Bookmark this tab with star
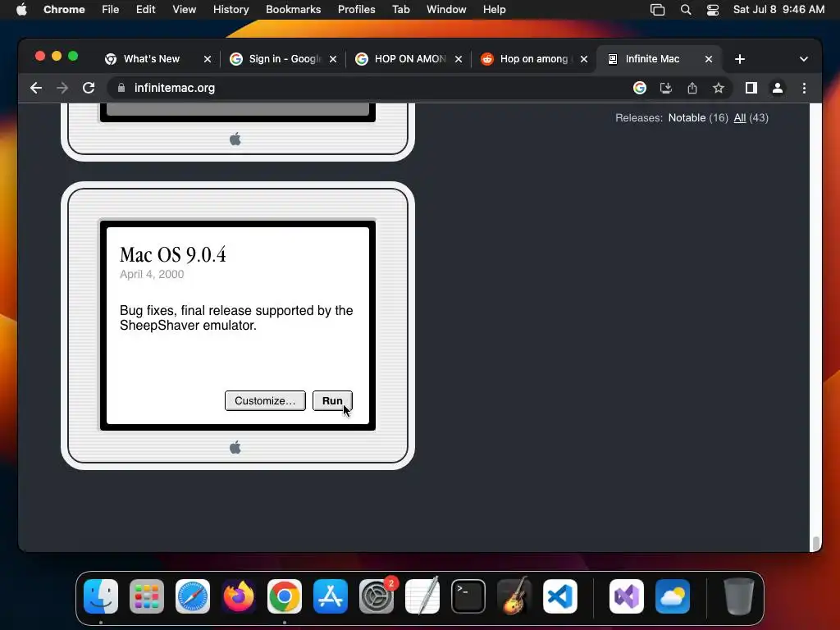 coord(719,88)
